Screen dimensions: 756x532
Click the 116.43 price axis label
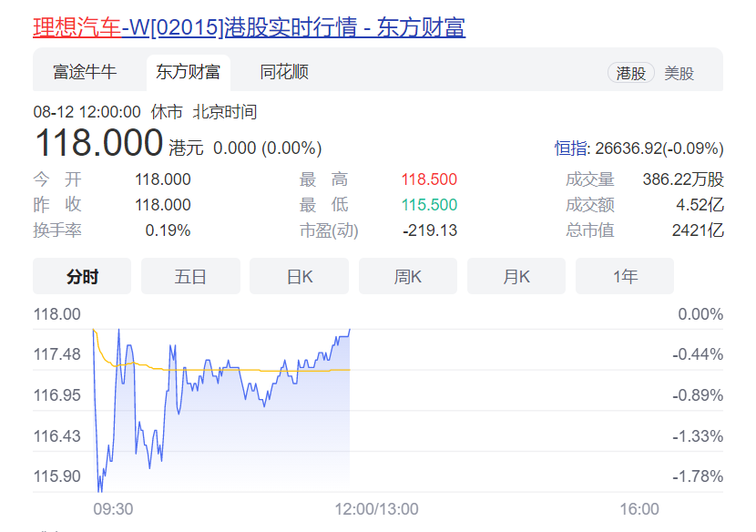(56, 436)
